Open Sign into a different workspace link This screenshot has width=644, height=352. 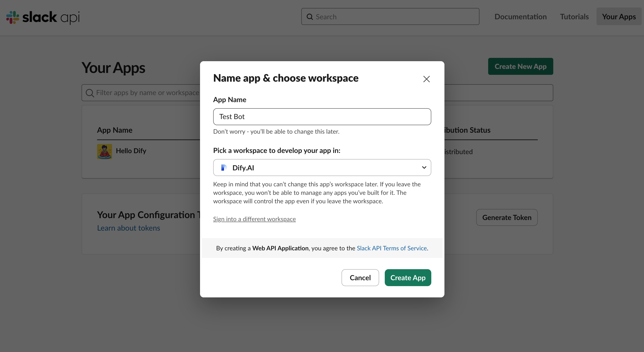click(x=254, y=219)
